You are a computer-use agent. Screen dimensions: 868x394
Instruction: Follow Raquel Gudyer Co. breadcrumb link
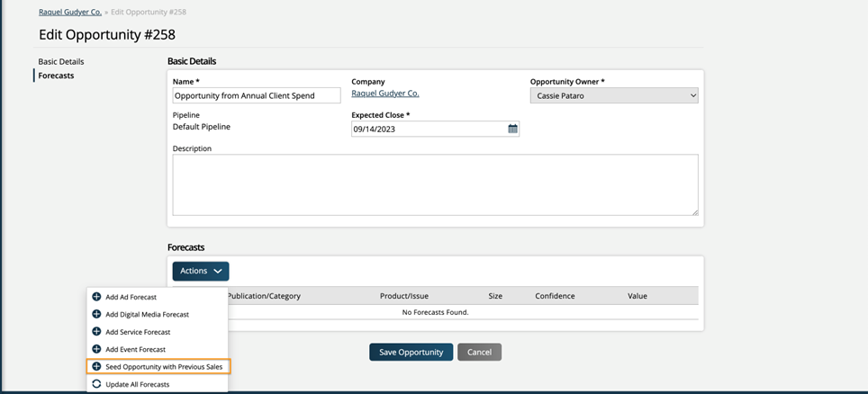70,12
